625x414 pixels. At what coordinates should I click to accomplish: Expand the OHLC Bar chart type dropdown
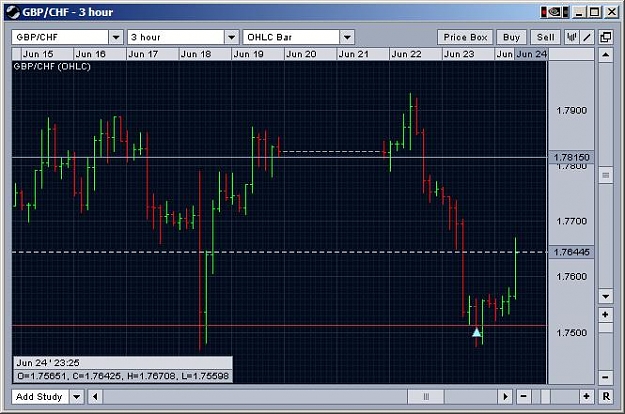tap(347, 37)
